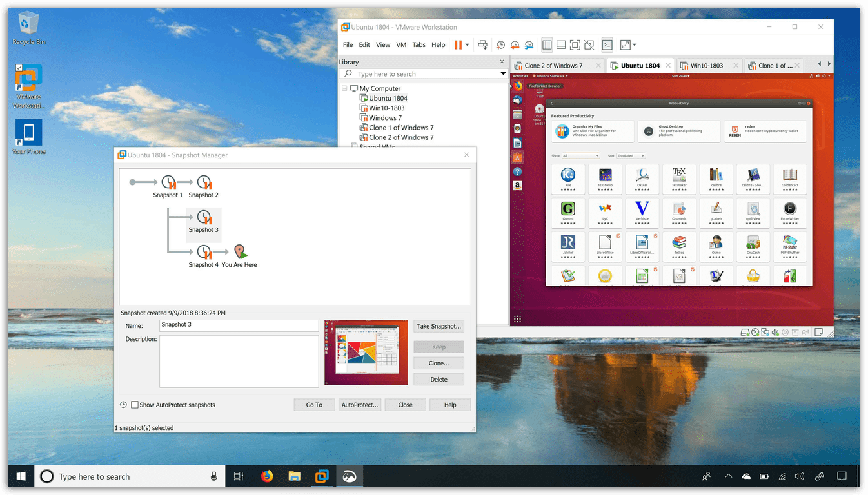868x495 pixels.
Task: Click the network adapter status icon
Action: click(x=765, y=333)
